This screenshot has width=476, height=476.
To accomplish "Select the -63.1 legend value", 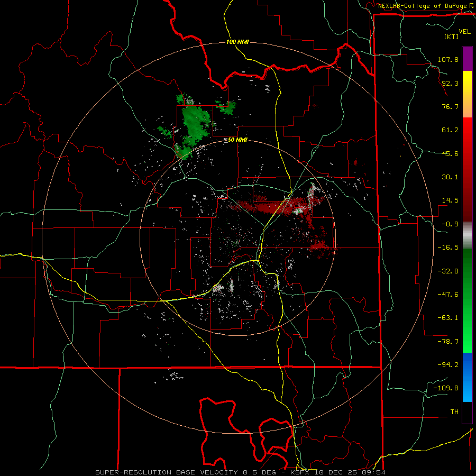I will point(448,318).
